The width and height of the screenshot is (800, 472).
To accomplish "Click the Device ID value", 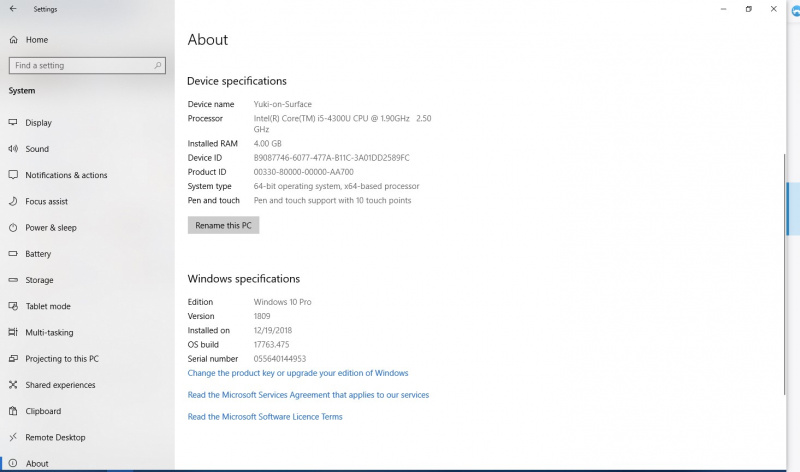I will tap(332, 158).
